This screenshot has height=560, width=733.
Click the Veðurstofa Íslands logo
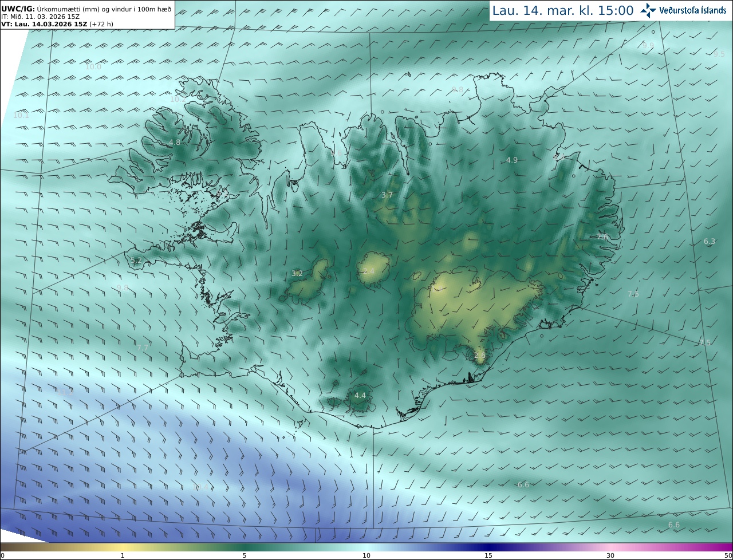coord(683,10)
